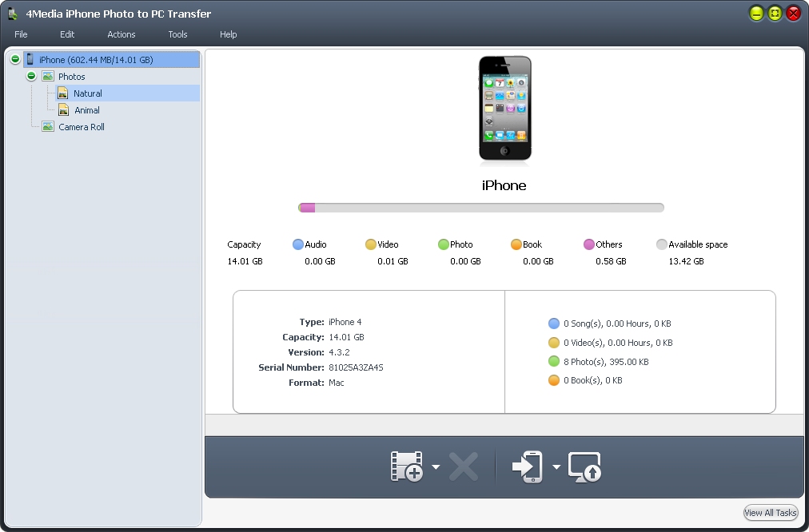This screenshot has width=809, height=532.
Task: Collapse the iPhone device tree node
Action: [15, 59]
